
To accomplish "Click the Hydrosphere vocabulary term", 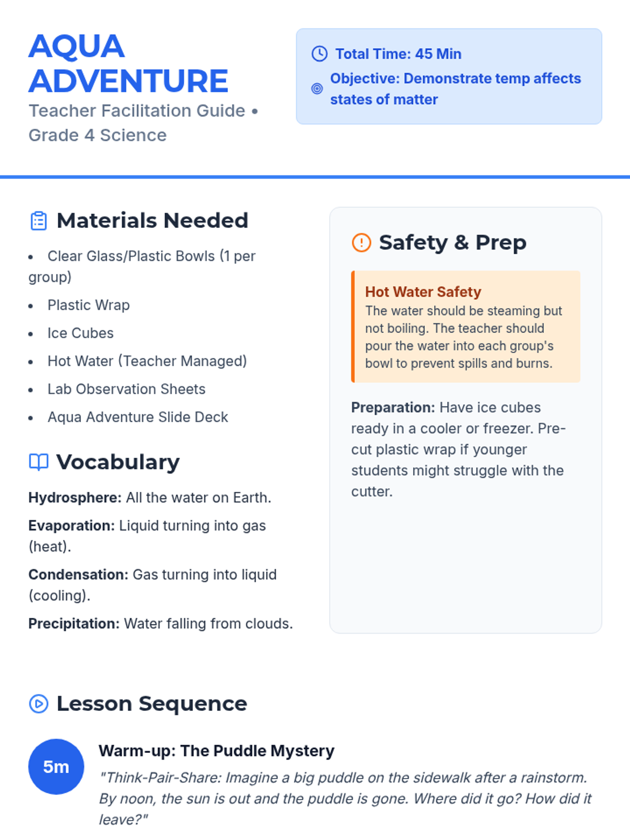I will point(75,498).
